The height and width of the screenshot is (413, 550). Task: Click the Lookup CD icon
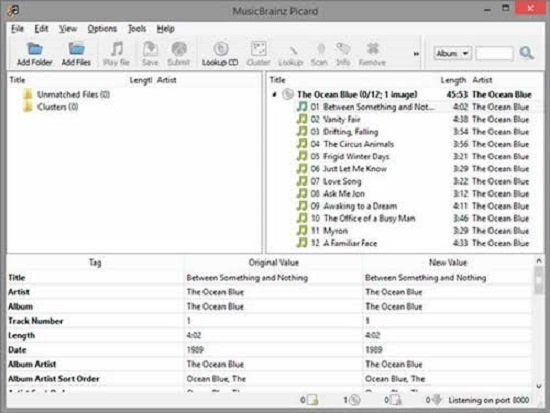tap(221, 49)
